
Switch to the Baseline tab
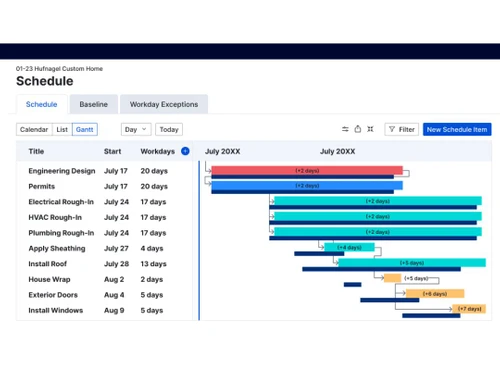coord(94,104)
